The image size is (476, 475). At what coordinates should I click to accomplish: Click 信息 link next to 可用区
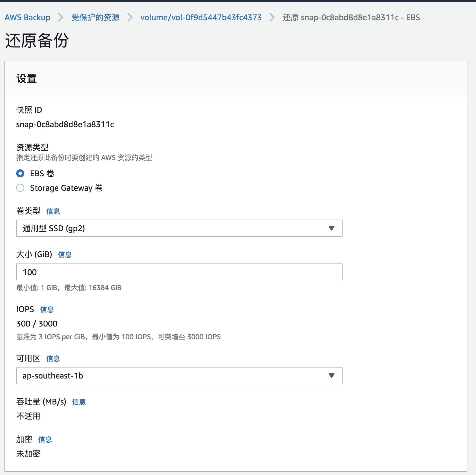click(x=53, y=359)
